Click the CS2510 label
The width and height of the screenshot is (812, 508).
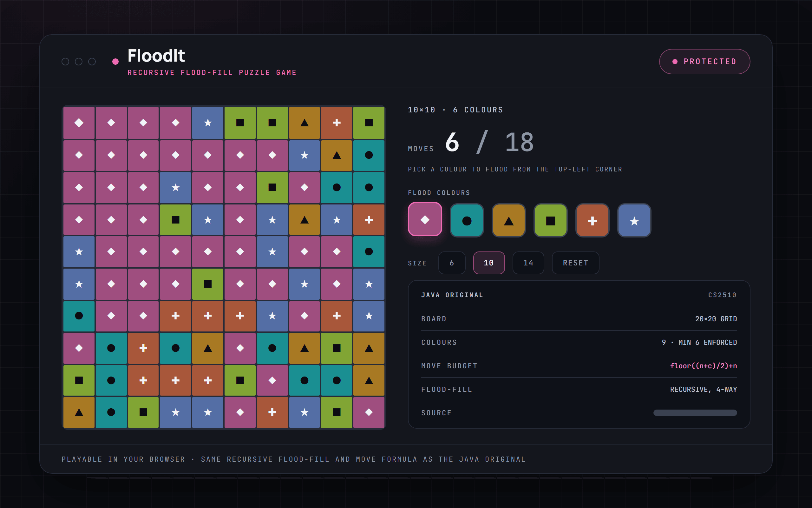[x=722, y=295]
